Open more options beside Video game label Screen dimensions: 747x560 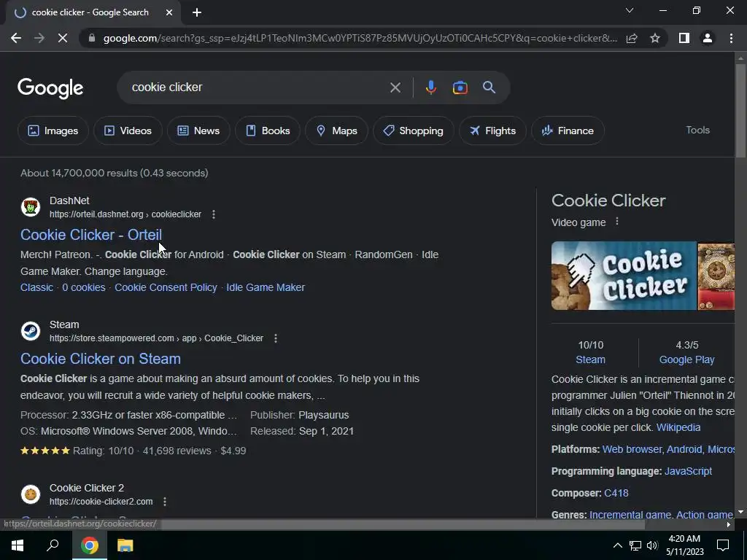(617, 222)
